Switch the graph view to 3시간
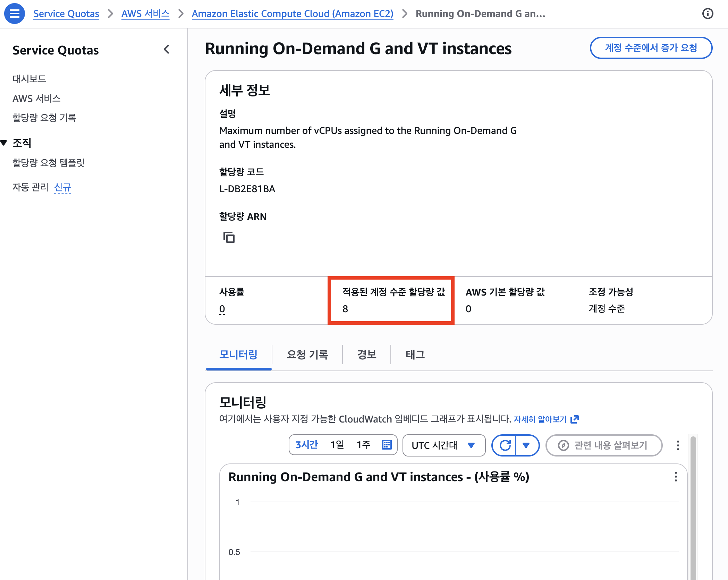728x580 pixels. pyautogui.click(x=307, y=445)
